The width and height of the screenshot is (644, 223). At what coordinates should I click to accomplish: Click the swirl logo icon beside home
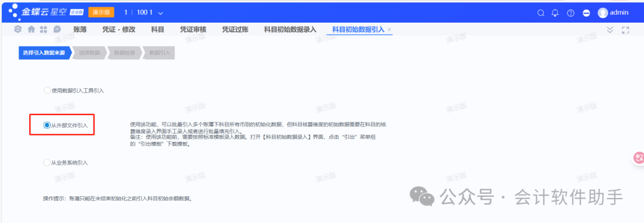tap(18, 30)
